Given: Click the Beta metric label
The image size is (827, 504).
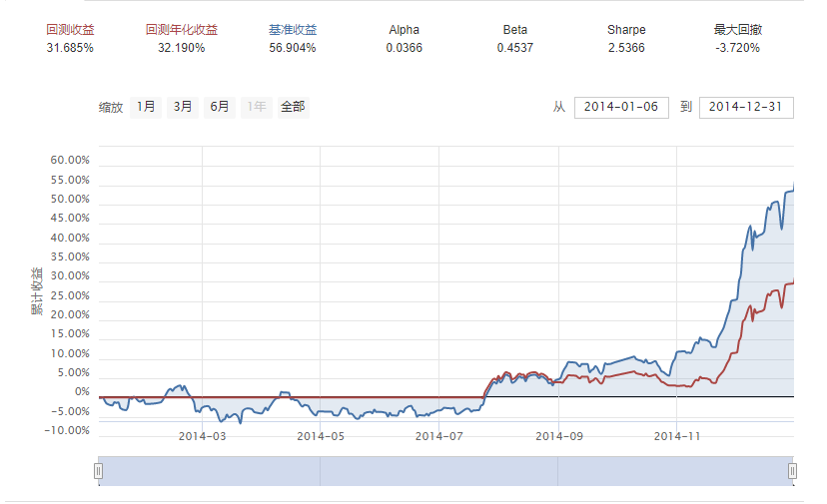Looking at the screenshot, I should pos(515,30).
